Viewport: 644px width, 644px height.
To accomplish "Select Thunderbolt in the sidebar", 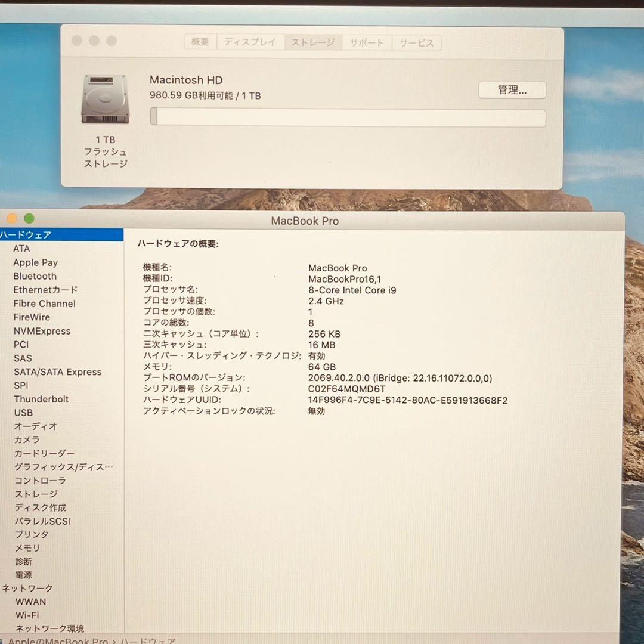I will click(41, 399).
